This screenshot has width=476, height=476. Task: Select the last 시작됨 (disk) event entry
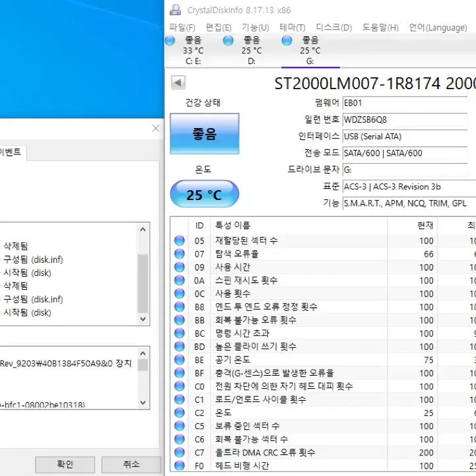(27, 313)
